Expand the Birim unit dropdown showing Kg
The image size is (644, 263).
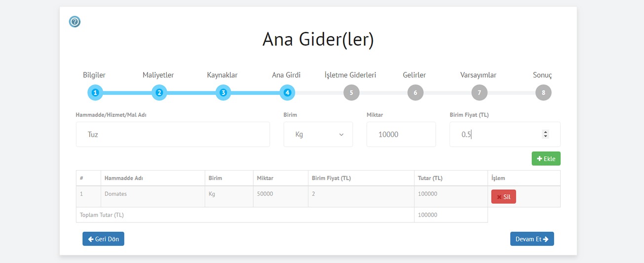coord(318,134)
